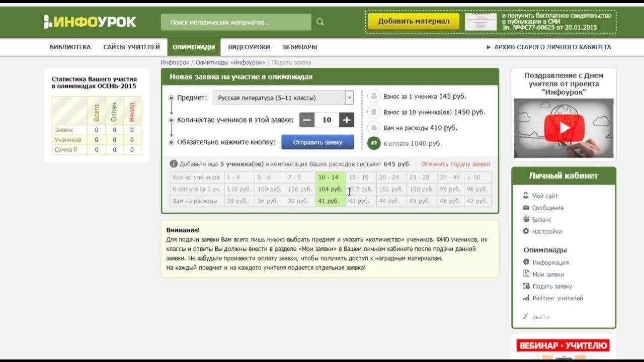Open the Рейтинг учителей link
Screen dimensions: 644x362
point(558,298)
